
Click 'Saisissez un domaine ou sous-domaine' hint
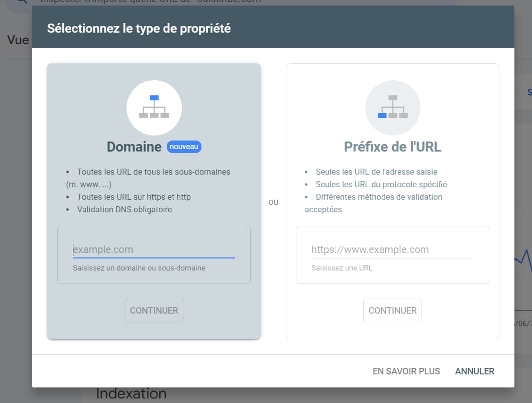[139, 268]
